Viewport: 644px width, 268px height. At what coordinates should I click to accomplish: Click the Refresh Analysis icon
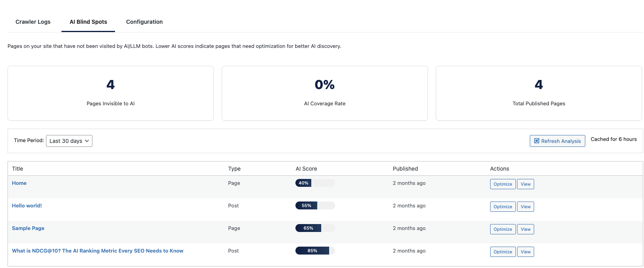coord(537,141)
